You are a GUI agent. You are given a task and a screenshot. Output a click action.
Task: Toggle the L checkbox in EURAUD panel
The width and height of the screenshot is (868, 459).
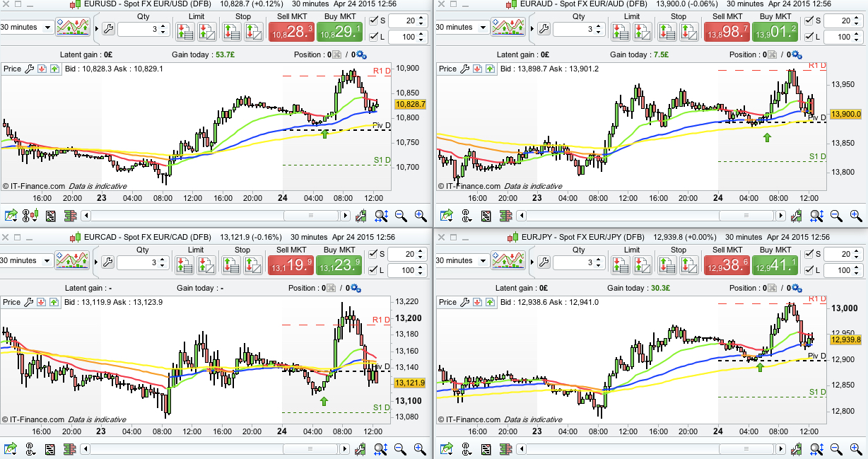click(808, 36)
